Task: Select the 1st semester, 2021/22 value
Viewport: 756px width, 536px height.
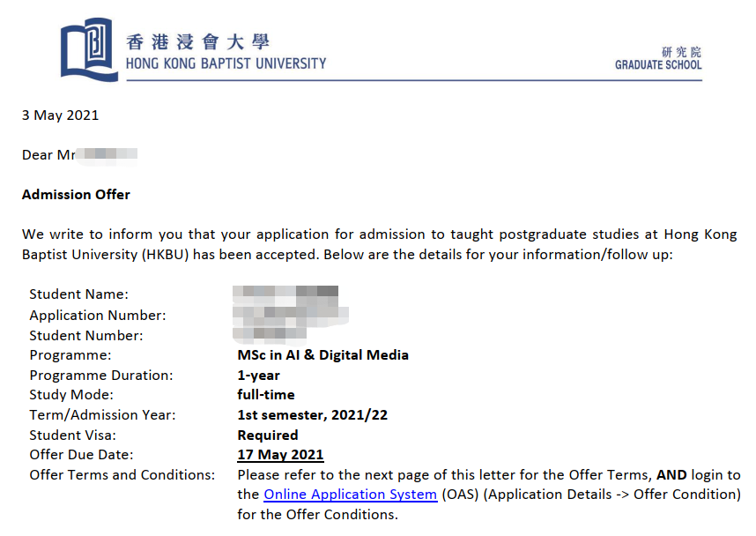Action: point(312,414)
